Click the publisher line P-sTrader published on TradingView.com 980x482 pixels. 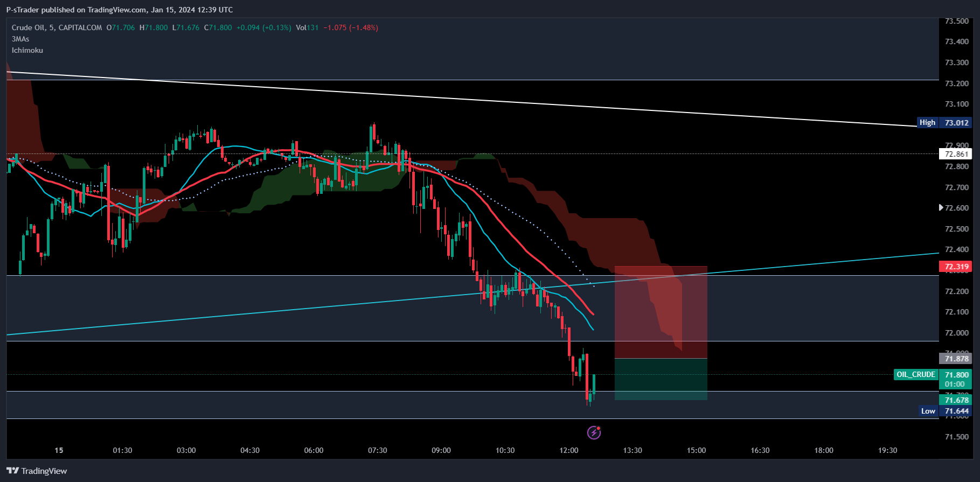[x=120, y=10]
